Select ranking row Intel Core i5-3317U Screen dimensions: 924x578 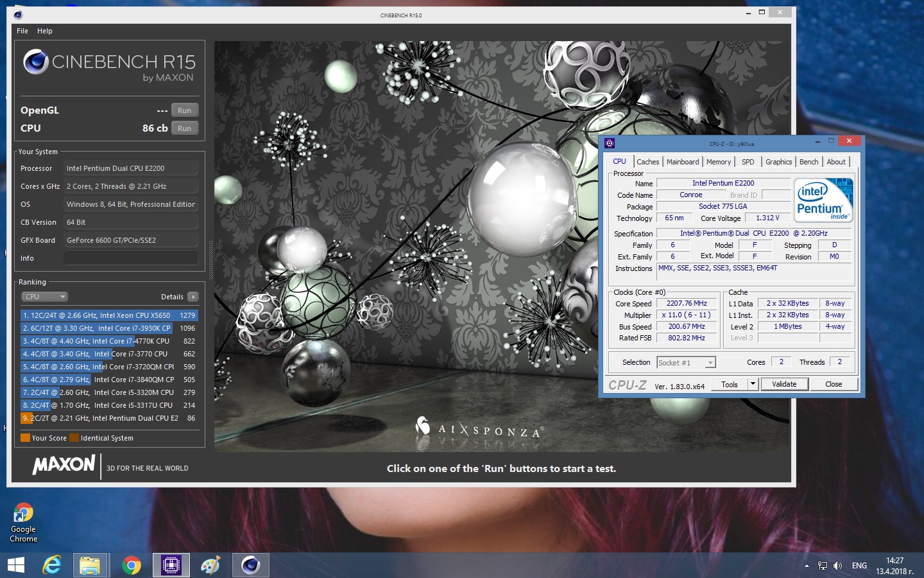[x=109, y=405]
